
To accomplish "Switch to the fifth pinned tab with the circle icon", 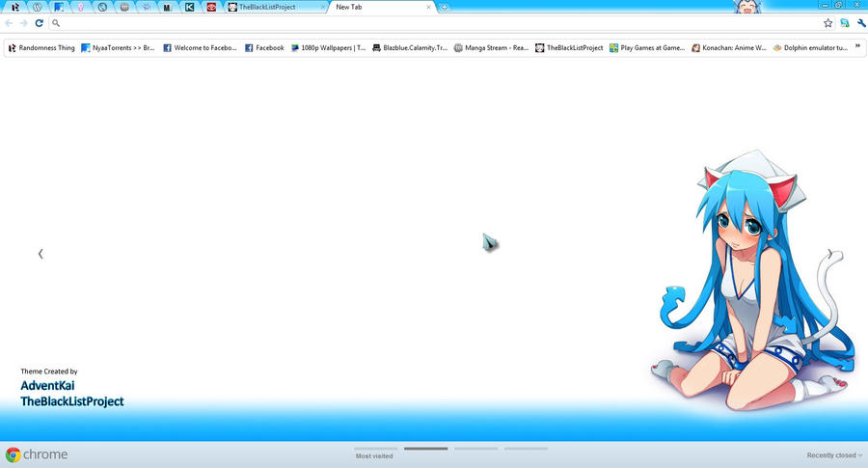I will [102, 7].
